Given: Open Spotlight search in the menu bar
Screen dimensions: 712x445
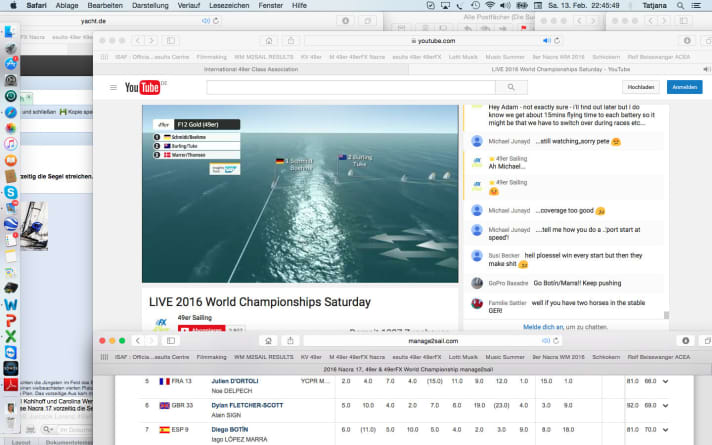Looking at the screenshot, I should coord(680,5).
